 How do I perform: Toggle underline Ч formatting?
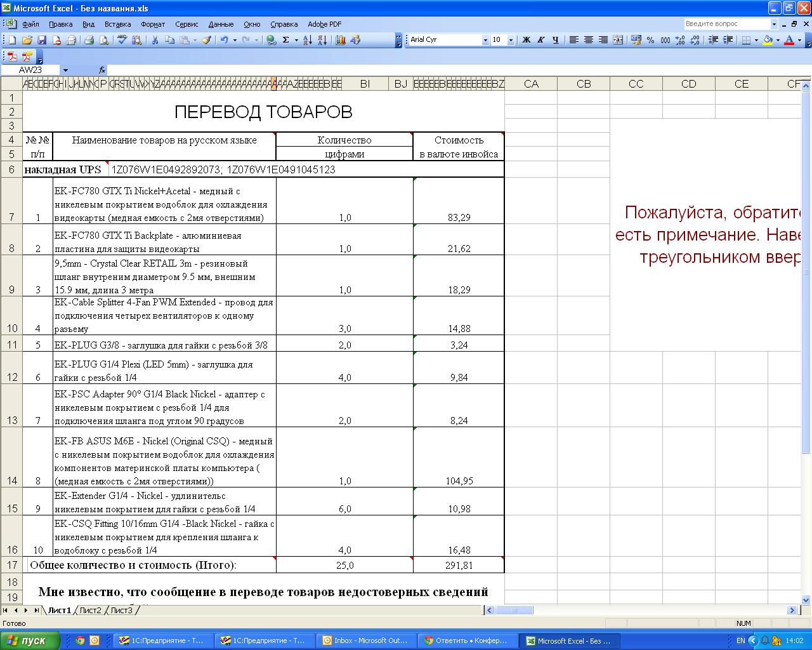click(555, 40)
